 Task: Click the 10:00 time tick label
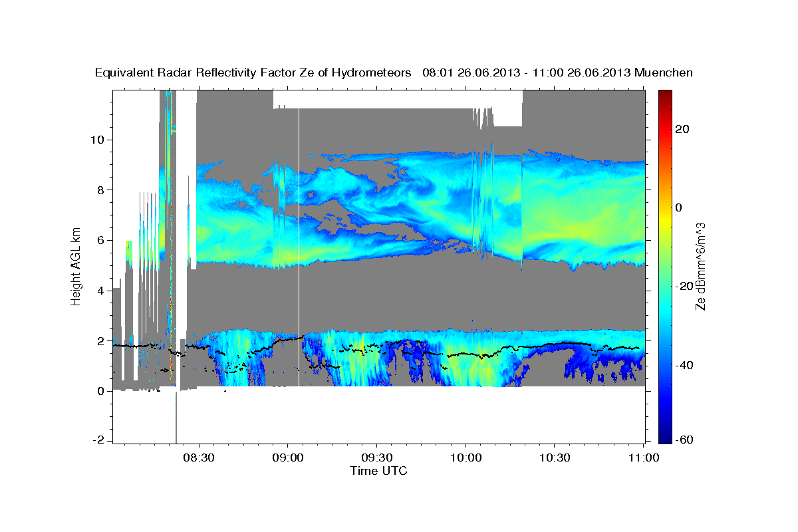[x=466, y=458]
